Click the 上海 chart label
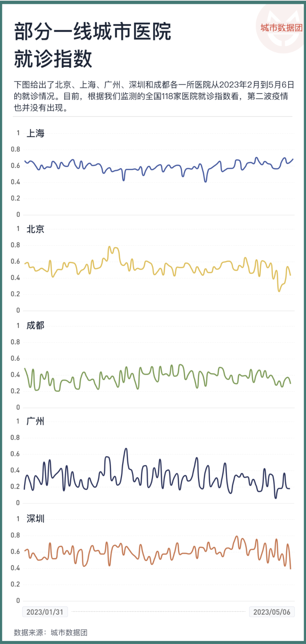The width and height of the screenshot is (306, 644). pos(35,133)
